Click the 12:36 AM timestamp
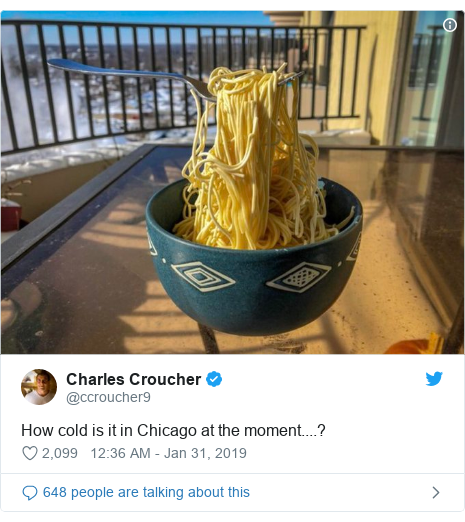The height and width of the screenshot is (522, 465). pos(120,453)
